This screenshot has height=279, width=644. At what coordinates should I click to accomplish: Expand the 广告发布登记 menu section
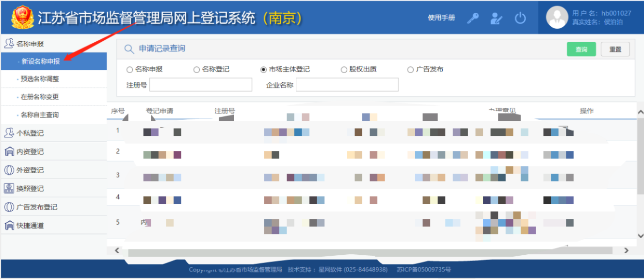coord(53,207)
